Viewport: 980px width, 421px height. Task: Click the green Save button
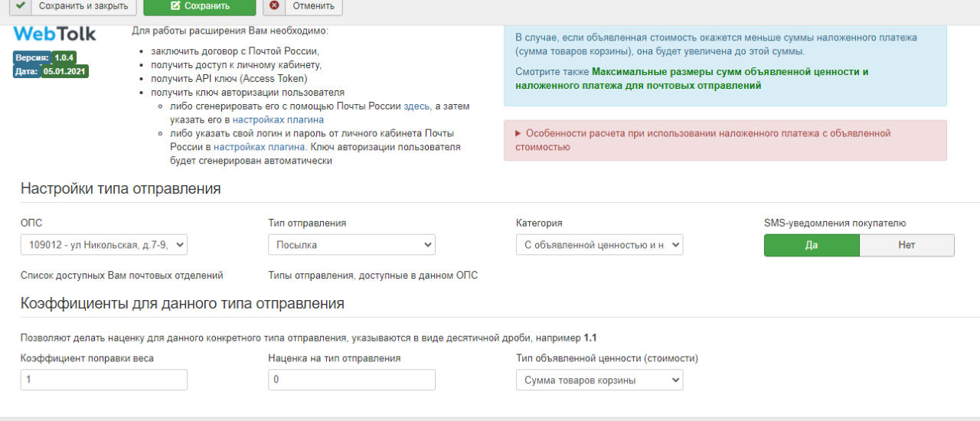click(199, 6)
